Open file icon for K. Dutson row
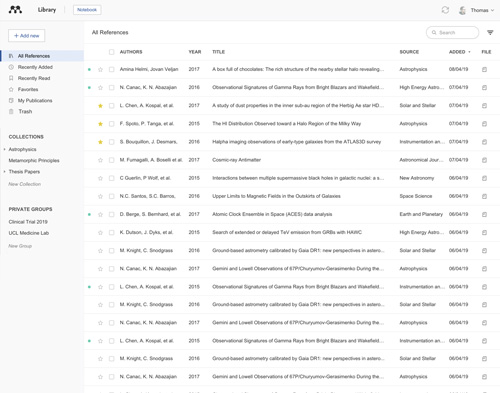This screenshot has width=500, height=393. (x=484, y=232)
